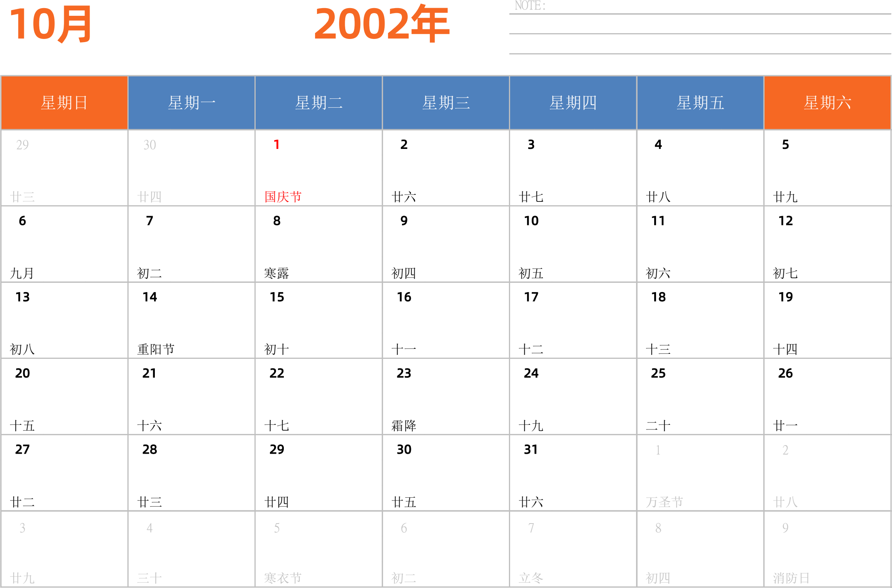
Task: Click the greyed 万圣节 label
Action: (665, 502)
